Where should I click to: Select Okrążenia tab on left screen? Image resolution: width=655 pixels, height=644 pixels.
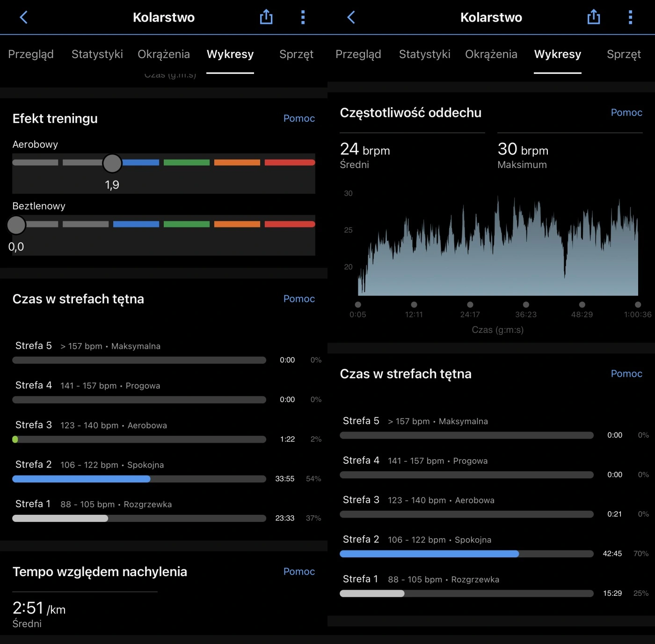tap(164, 54)
